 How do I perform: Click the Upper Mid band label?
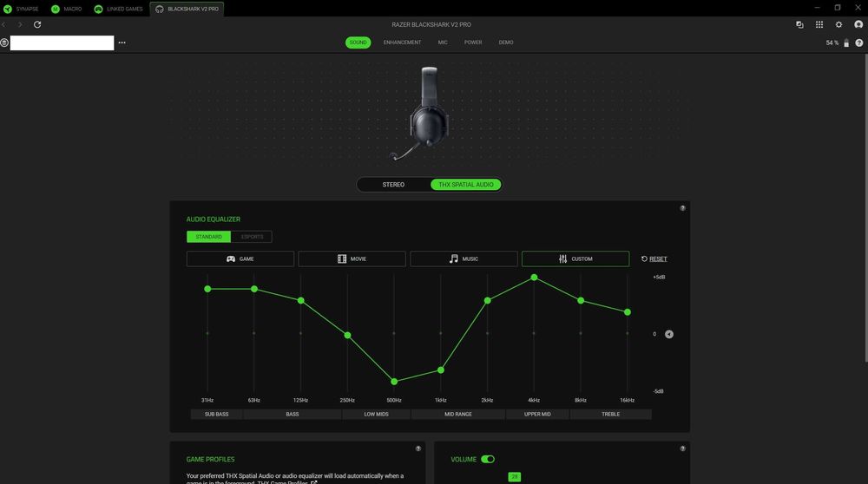point(537,415)
